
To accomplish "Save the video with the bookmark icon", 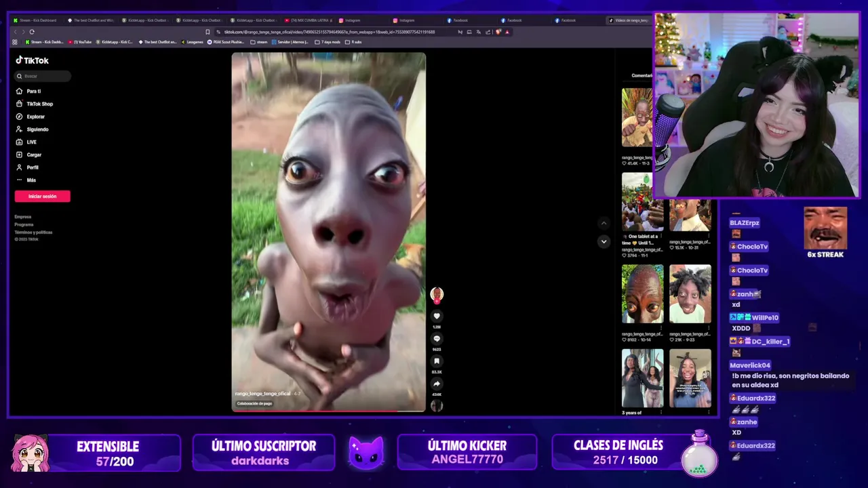I will pyautogui.click(x=437, y=361).
